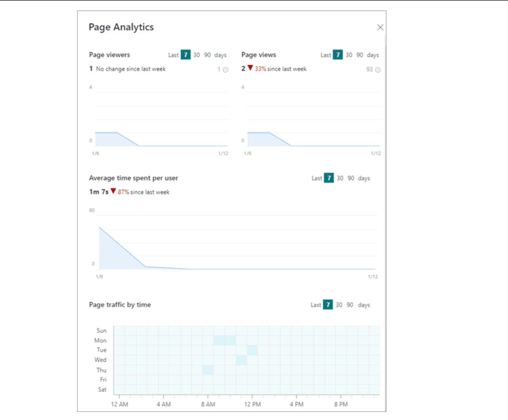Click the lifetime clock icon for Page viewers
The height and width of the screenshot is (420, 508).
[x=226, y=70]
